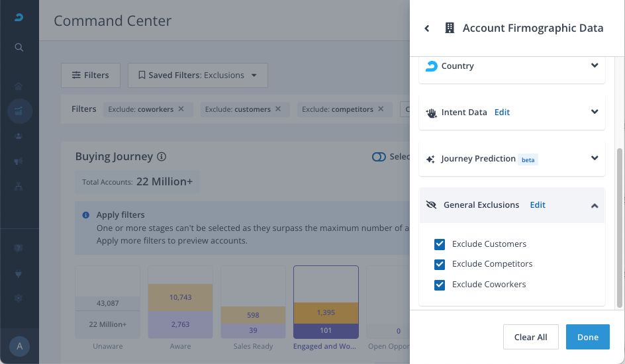625x364 pixels.
Task: Remove the Exclude: customers filter chip
Action: pyautogui.click(x=278, y=109)
